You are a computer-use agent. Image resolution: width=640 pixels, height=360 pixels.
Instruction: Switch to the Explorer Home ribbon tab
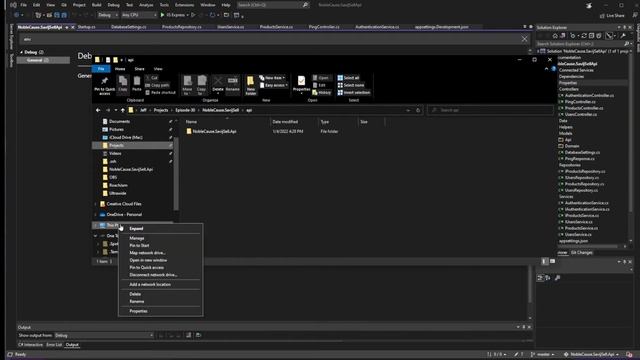click(120, 69)
